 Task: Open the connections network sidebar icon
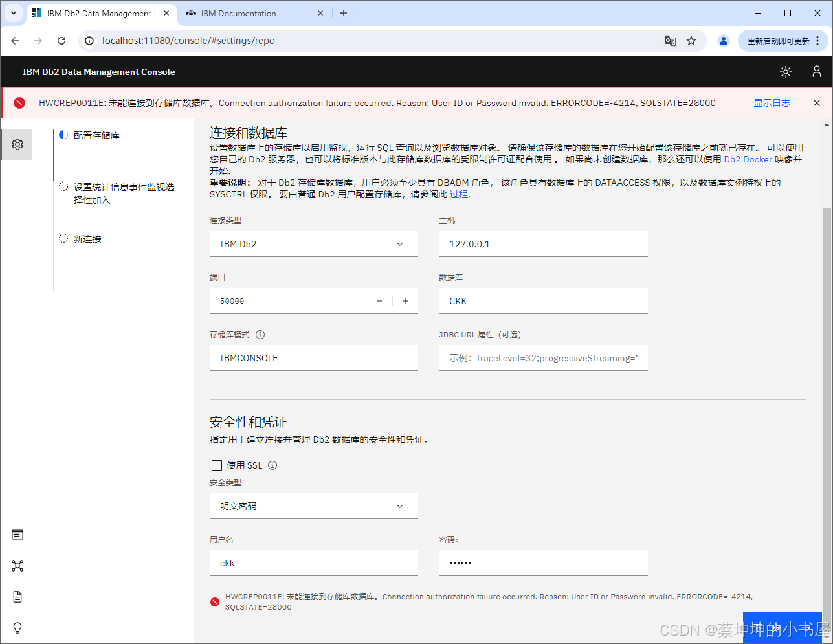(17, 566)
